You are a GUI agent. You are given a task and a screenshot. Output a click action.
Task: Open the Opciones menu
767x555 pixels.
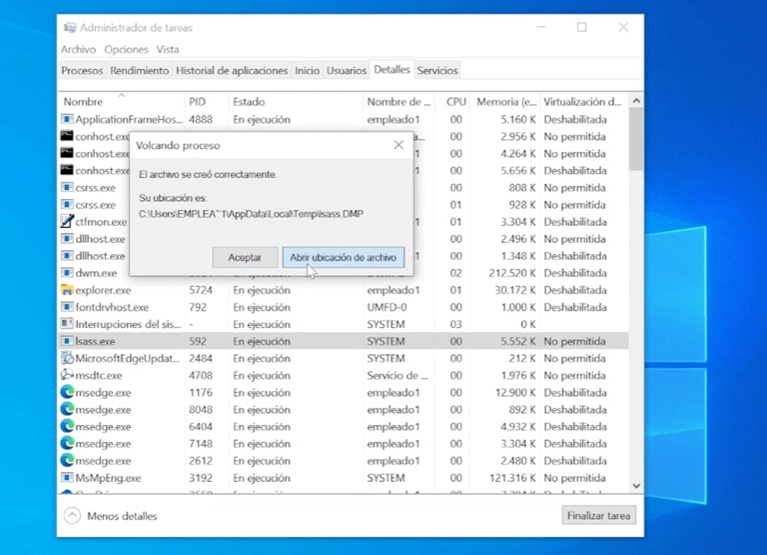tap(126, 49)
